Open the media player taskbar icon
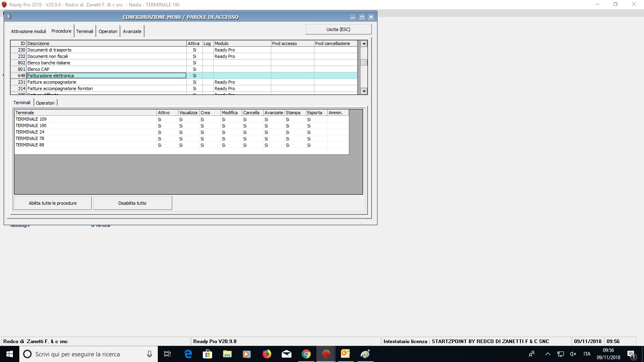The width and height of the screenshot is (644, 362). tap(247, 354)
